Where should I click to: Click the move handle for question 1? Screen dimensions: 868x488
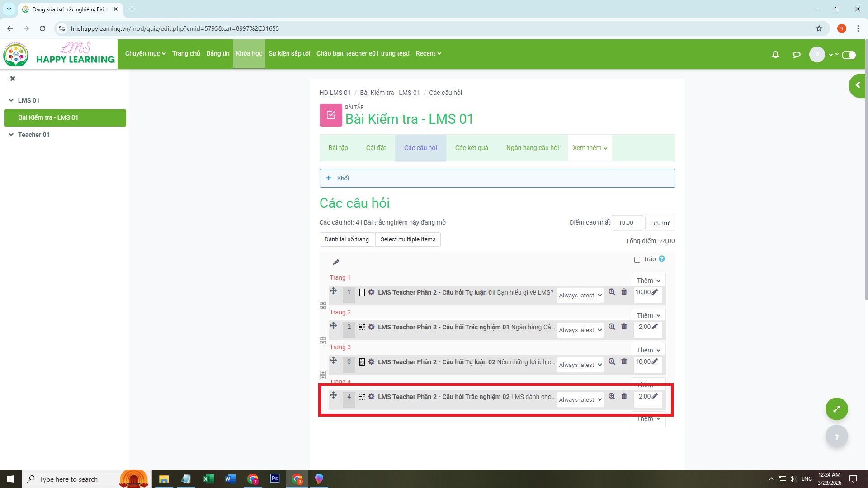point(333,291)
